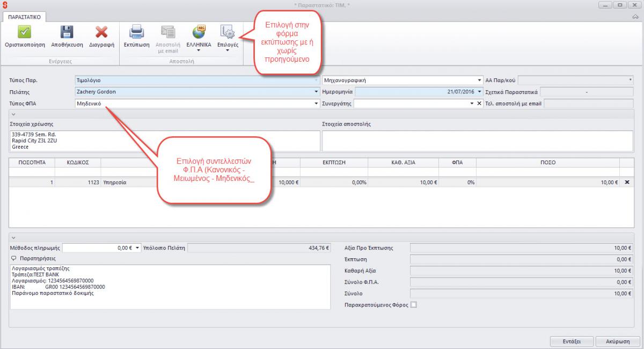Click the Σύνολο Φ.Π.Α. value field
Viewport: 644px width, 349px height.
click(x=522, y=282)
